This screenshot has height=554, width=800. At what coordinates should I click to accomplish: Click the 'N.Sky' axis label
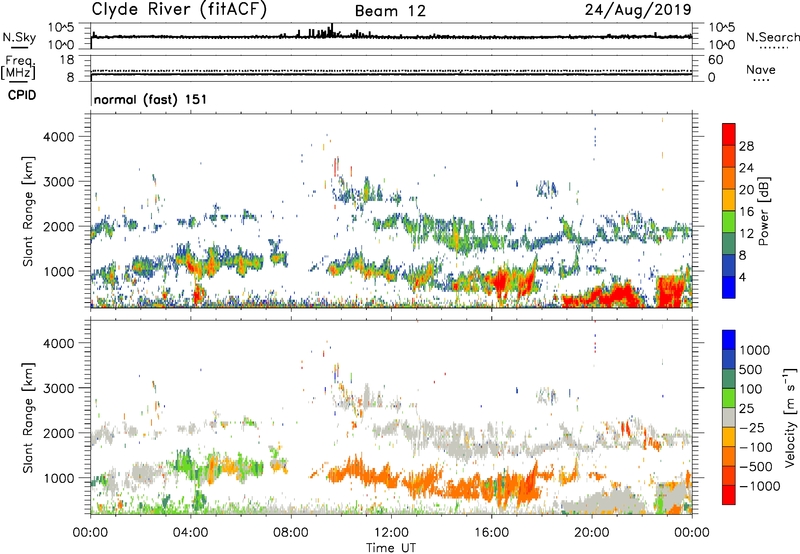pyautogui.click(x=19, y=37)
